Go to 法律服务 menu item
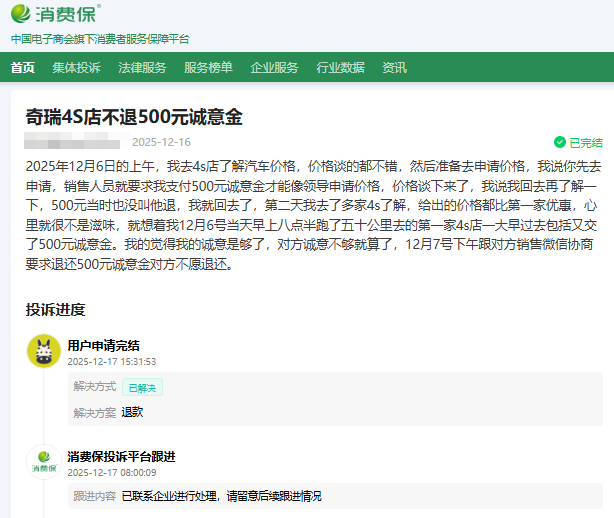Viewport: 614px width, 518px height. [142, 68]
